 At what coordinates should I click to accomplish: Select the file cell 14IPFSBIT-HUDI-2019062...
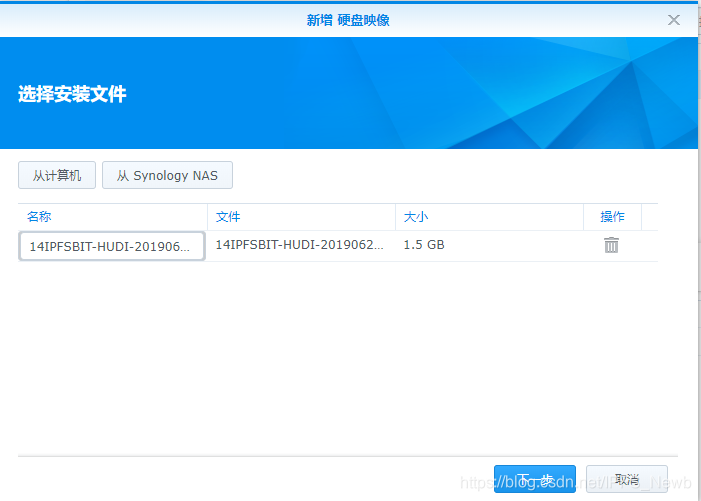point(301,245)
